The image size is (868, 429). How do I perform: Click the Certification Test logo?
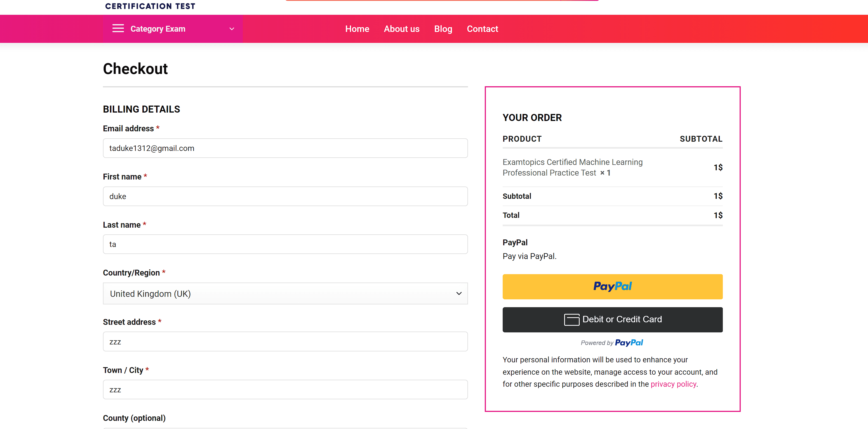point(150,6)
